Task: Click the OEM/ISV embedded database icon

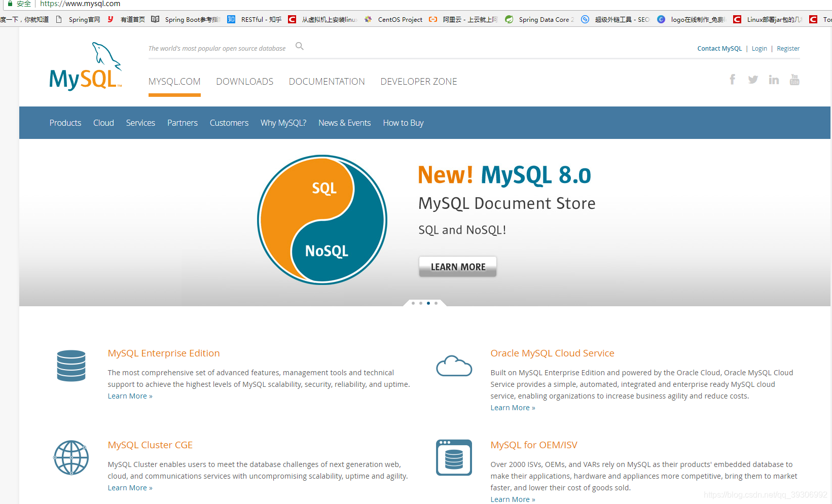Action: pyautogui.click(x=454, y=457)
